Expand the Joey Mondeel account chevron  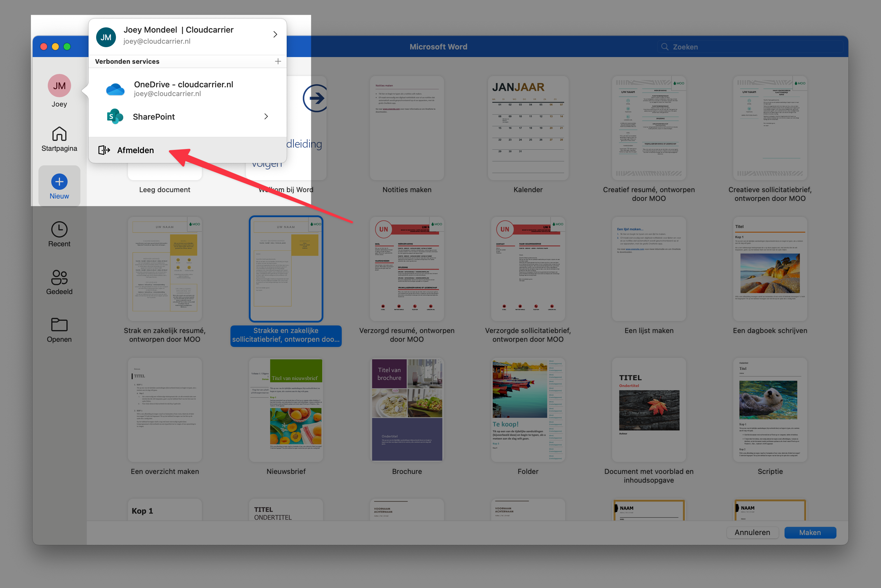tap(275, 35)
